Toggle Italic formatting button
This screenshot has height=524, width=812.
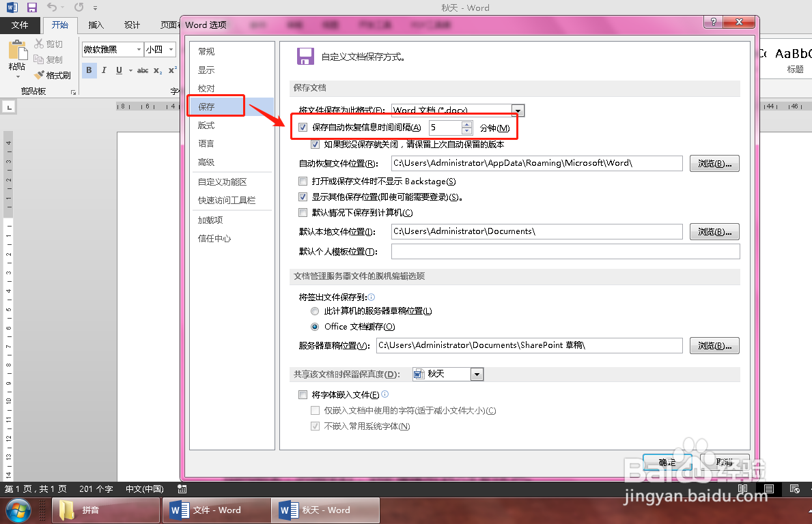click(104, 70)
